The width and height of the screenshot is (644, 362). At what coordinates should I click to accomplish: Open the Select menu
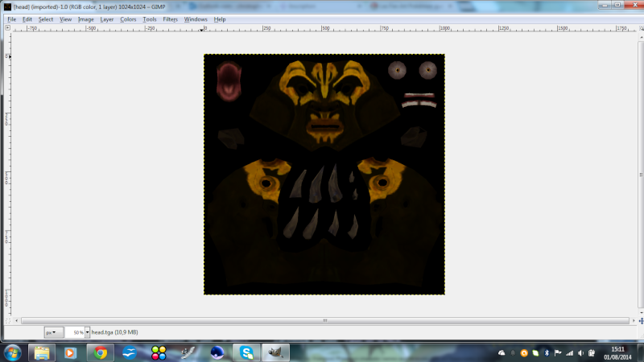(46, 19)
